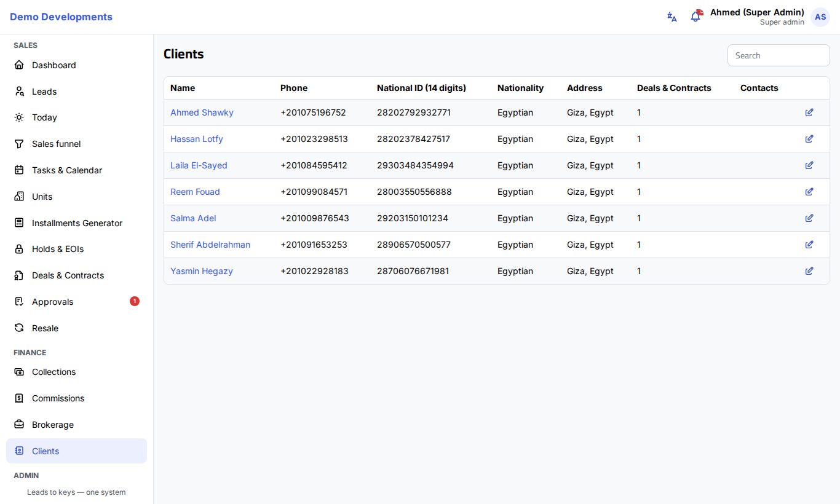
Task: Click Ahmed (Super Admin) user name
Action: 757,12
